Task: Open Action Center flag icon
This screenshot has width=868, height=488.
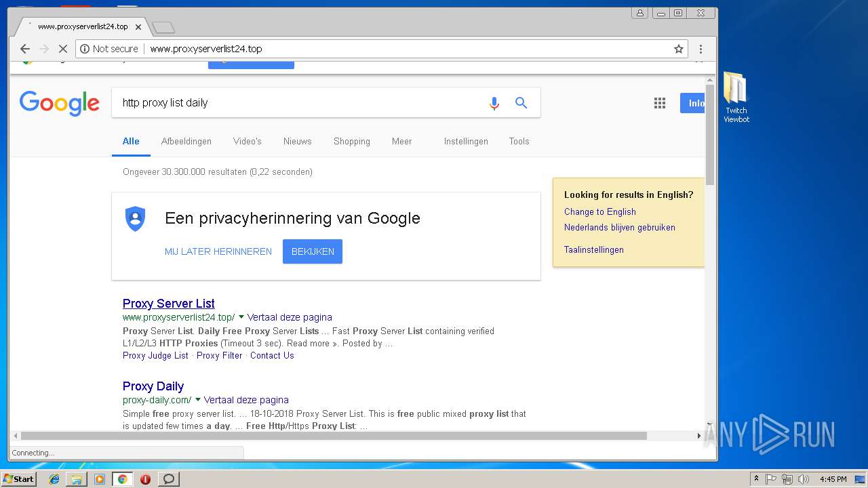Action: (771, 479)
